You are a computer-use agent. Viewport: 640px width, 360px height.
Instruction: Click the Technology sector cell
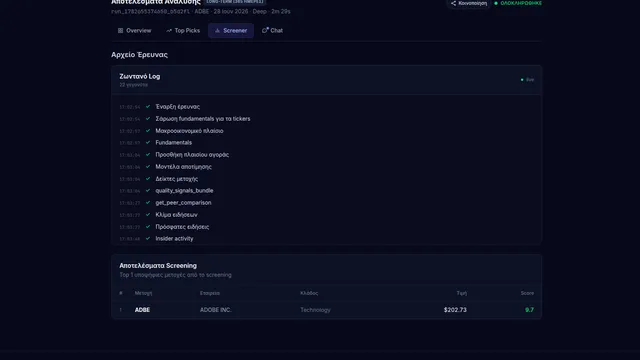316,310
